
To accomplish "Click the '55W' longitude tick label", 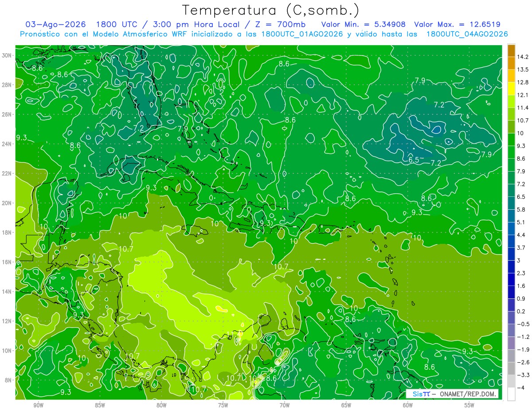I will click(469, 405).
